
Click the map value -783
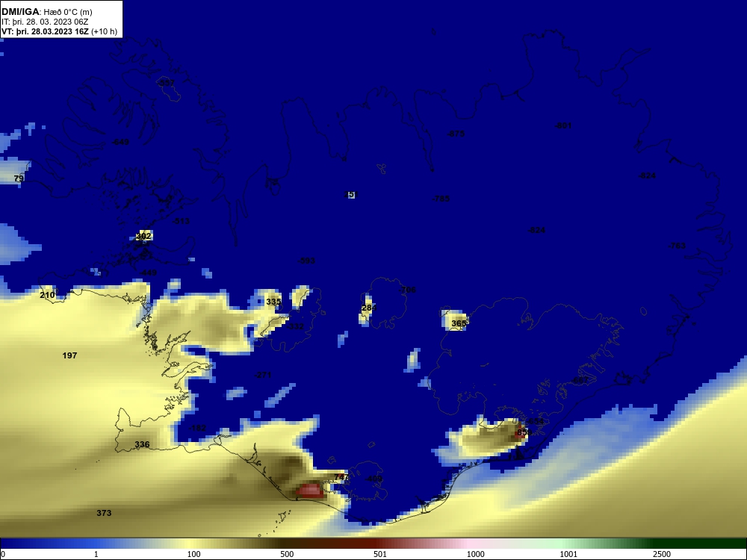click(677, 246)
